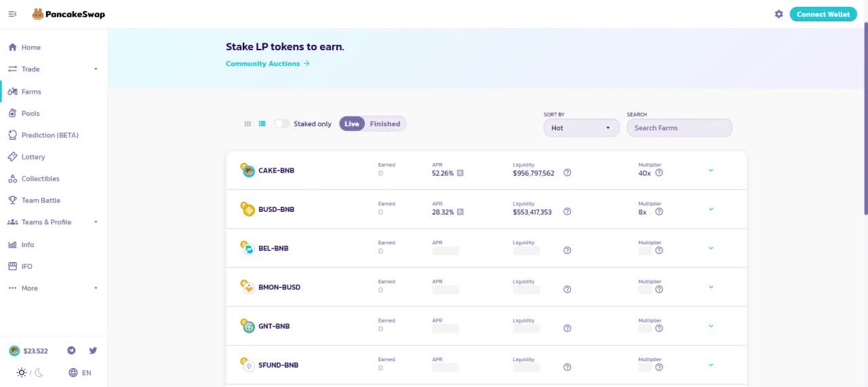Image resolution: width=868 pixels, height=387 pixels.
Task: Open settings gear icon
Action: 778,14
